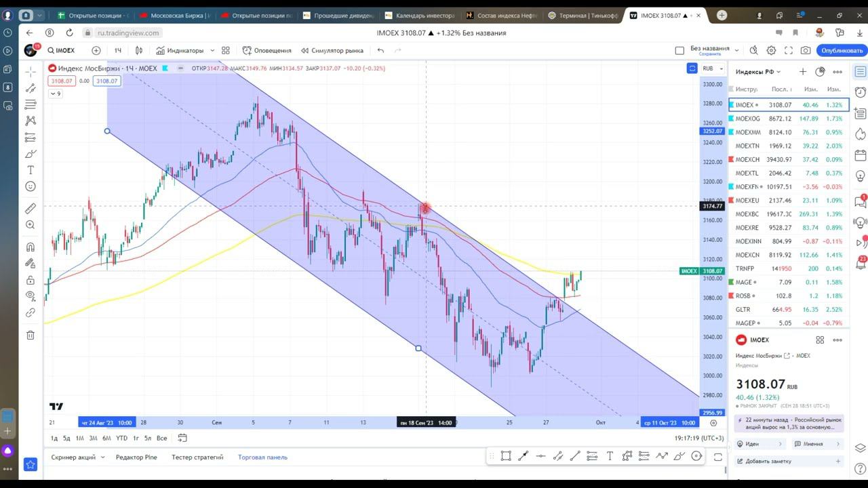
Task: Open watchlist advanced view pie icon
Action: coord(820,71)
